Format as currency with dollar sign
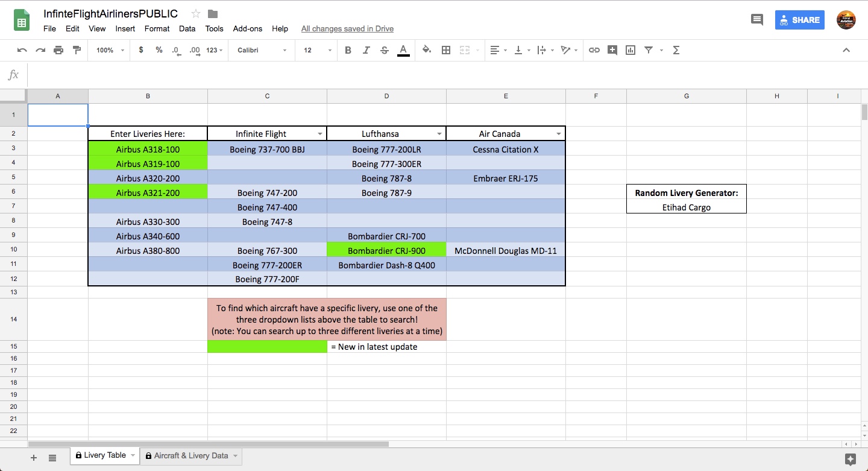The image size is (868, 471). pyautogui.click(x=141, y=50)
